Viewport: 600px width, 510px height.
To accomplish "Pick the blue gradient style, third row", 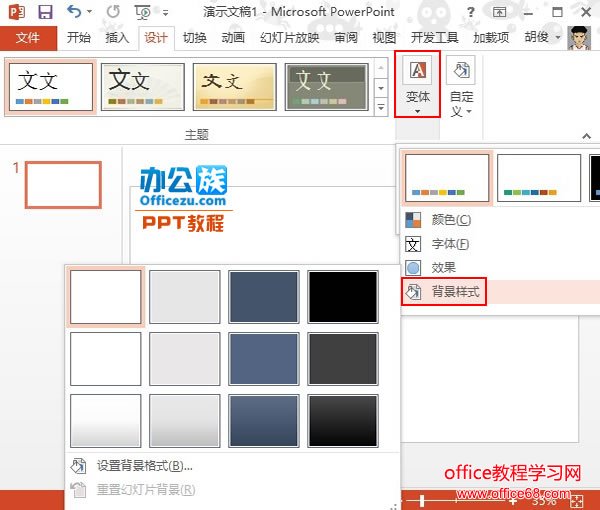I will click(264, 421).
